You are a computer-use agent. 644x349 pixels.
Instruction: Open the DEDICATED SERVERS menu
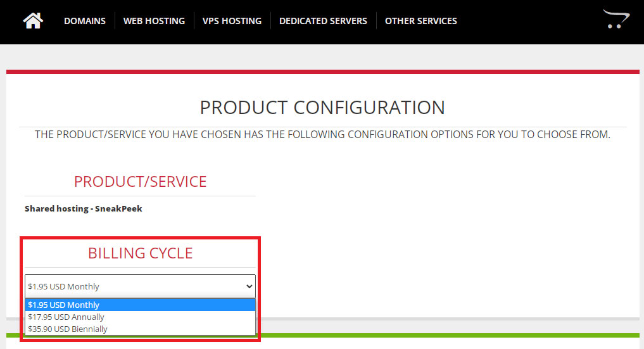point(323,21)
